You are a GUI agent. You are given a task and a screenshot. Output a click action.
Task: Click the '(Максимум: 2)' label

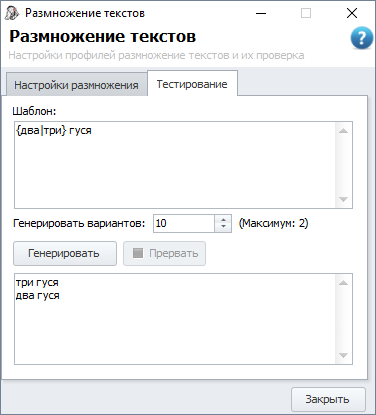(x=273, y=223)
